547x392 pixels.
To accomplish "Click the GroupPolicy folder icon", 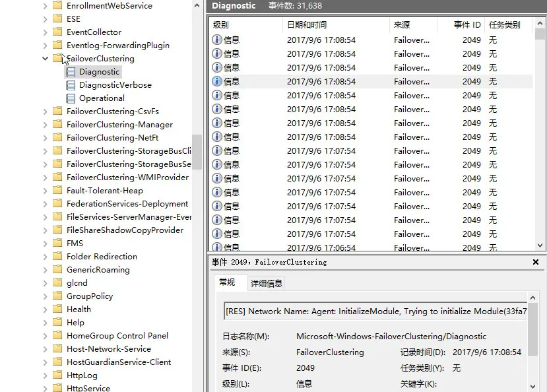I will [x=57, y=296].
